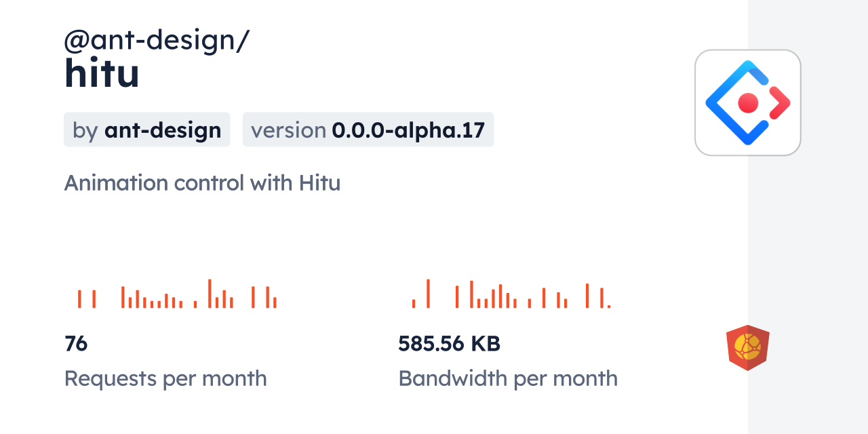Open the requests per month bar chart
Image resolution: width=868 pixels, height=434 pixels.
click(177, 294)
